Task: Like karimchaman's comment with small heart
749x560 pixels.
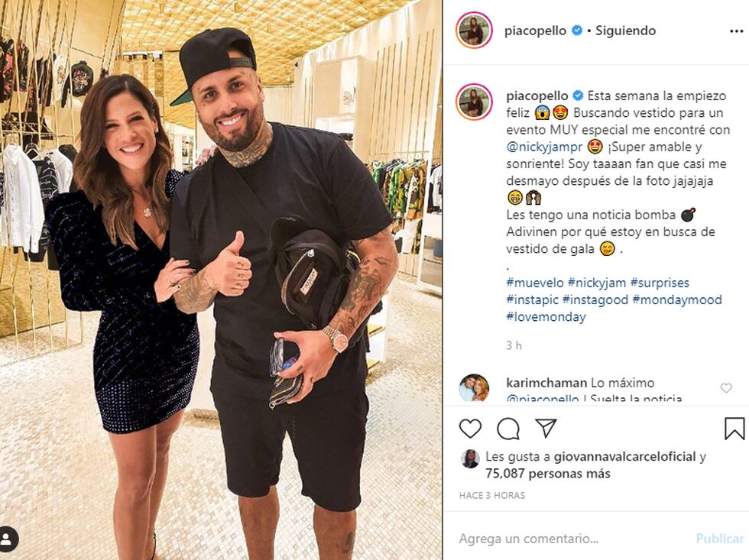Action: point(726,388)
